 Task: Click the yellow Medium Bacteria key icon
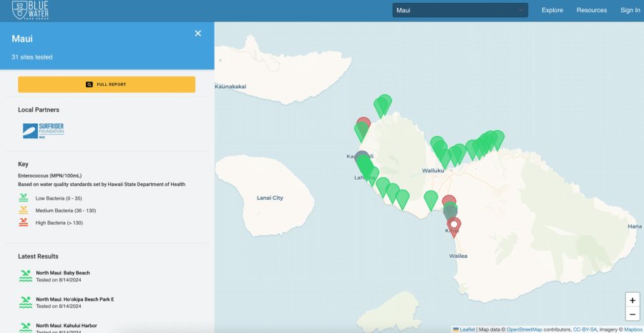pos(24,210)
